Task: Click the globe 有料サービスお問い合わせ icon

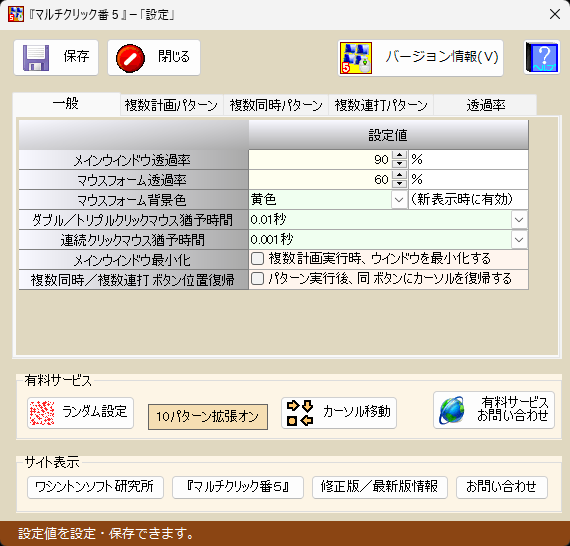Action: pos(451,410)
